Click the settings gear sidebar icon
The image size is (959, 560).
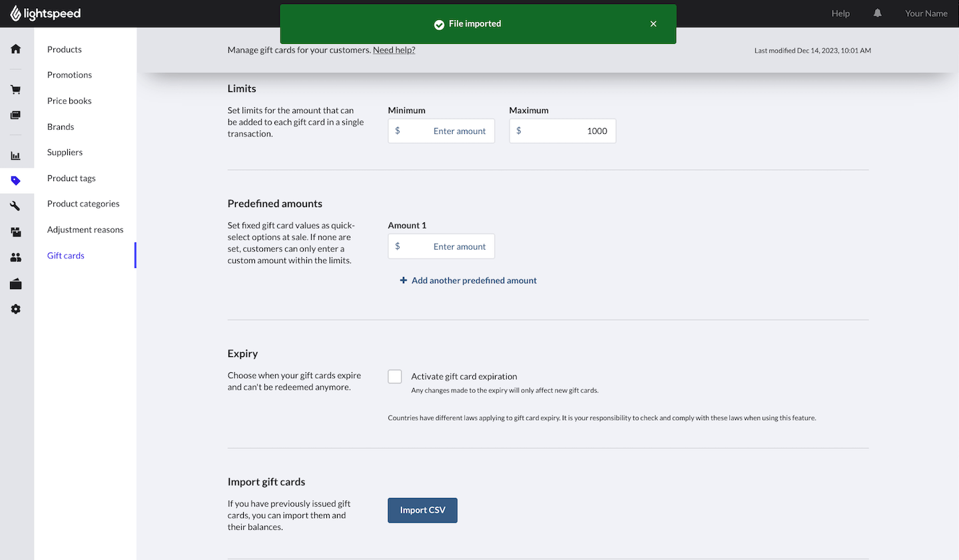16,309
